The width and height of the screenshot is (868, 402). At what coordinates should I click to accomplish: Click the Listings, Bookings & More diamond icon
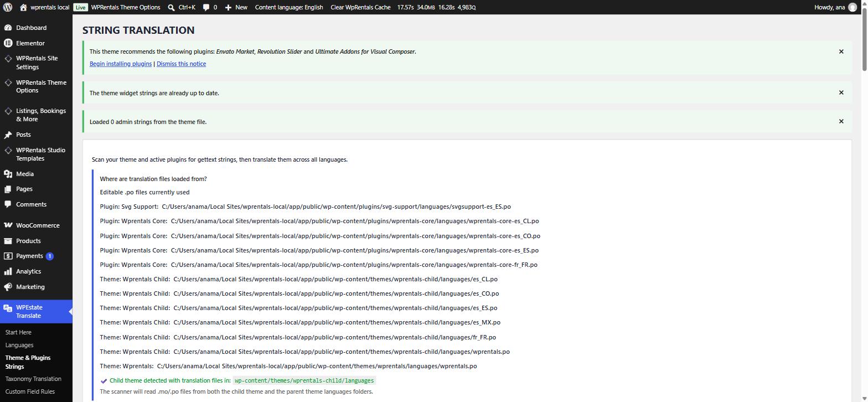tap(8, 111)
